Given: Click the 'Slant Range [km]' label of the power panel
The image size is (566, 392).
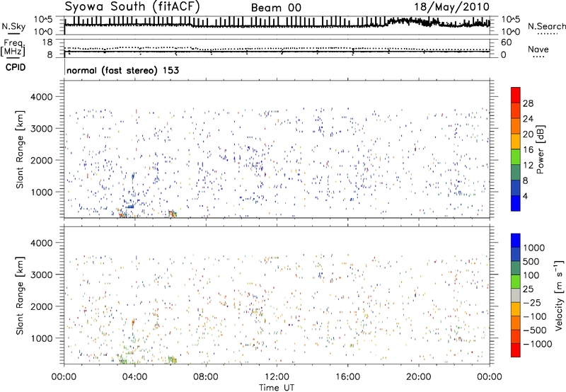Looking at the screenshot, I should (x=20, y=149).
